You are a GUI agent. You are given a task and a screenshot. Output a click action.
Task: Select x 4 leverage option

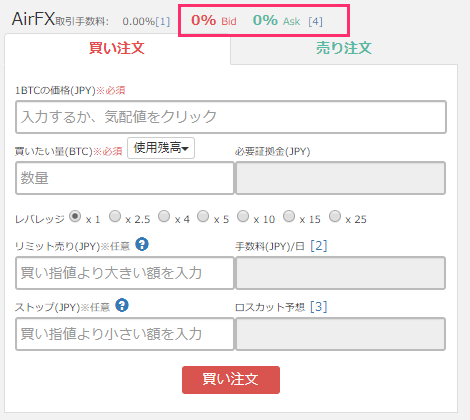click(x=164, y=216)
